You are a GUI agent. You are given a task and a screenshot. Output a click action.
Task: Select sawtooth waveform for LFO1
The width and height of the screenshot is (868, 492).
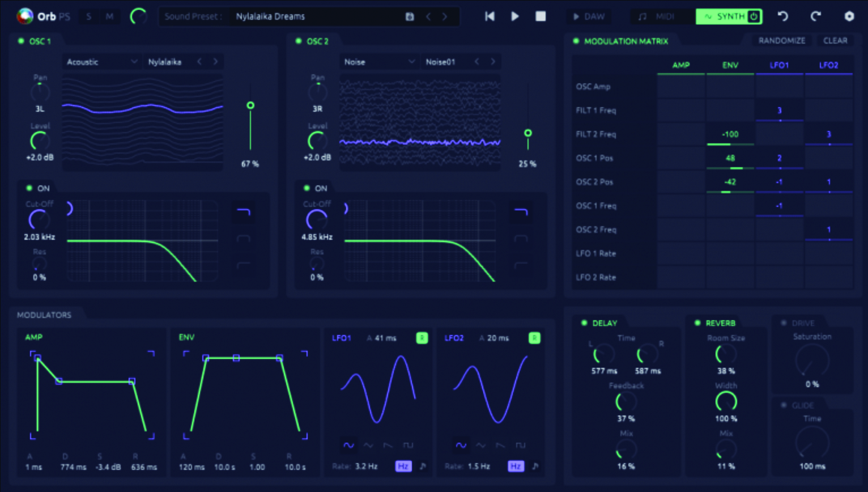(x=388, y=446)
